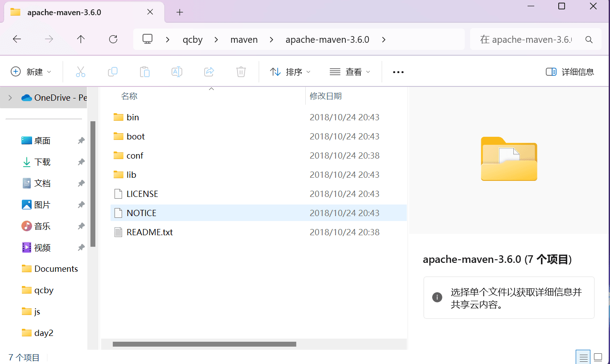
Task: Go back with the left arrow
Action: click(x=17, y=39)
